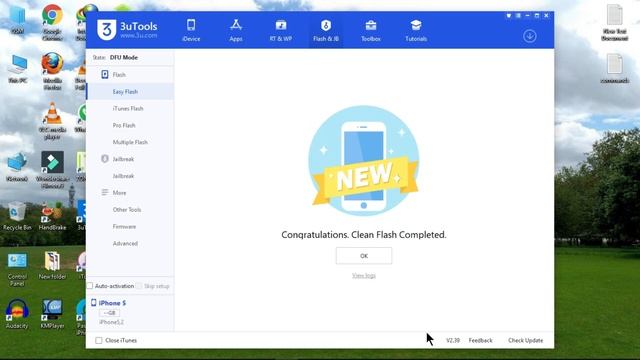Screen dimensions: 640x360
Task: Click the iPhone5,2 model identifier
Action: [111, 322]
